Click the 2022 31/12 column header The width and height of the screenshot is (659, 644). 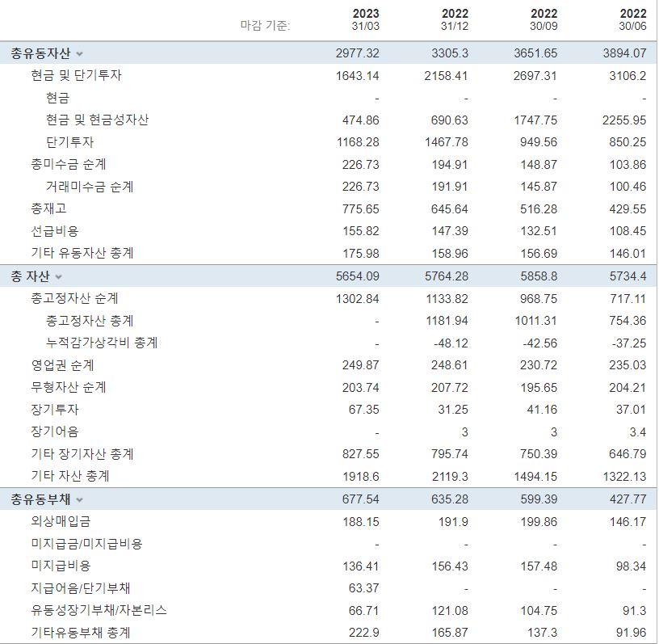click(455, 19)
